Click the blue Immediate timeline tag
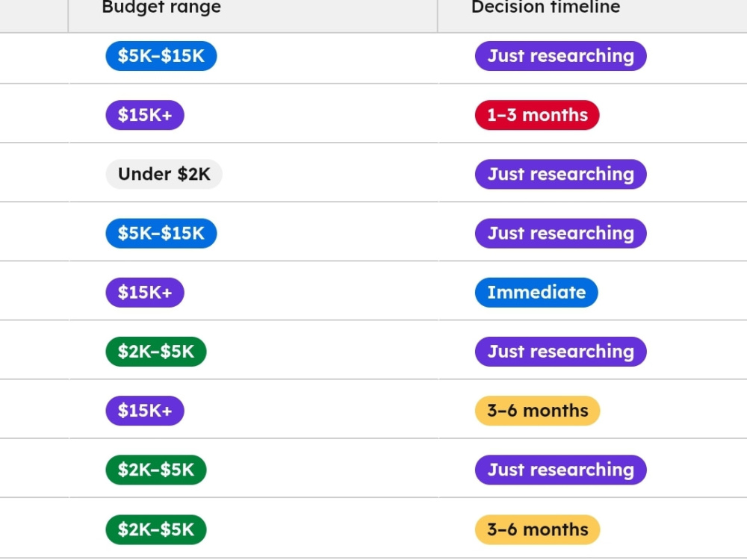The width and height of the screenshot is (747, 560). (x=536, y=293)
